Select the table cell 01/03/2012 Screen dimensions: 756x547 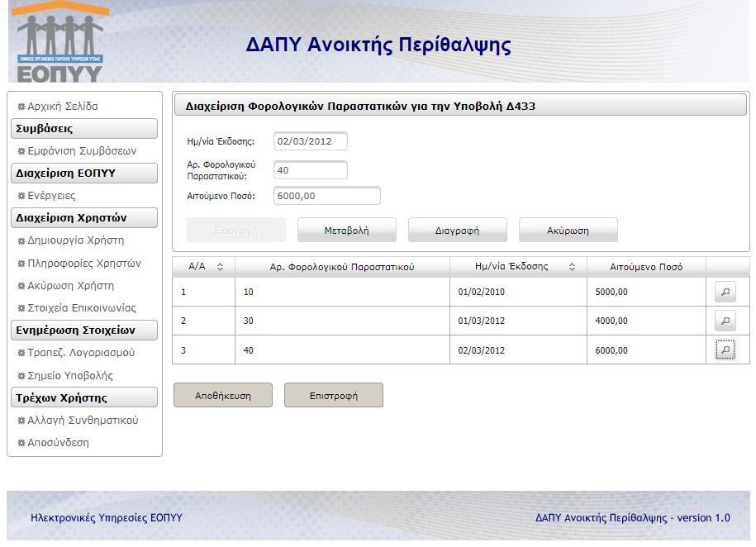518,321
